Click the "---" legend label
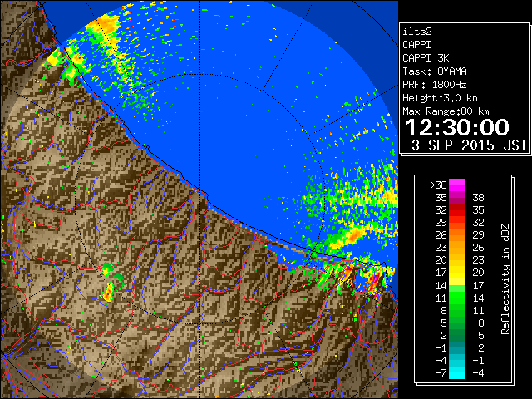 point(475,185)
